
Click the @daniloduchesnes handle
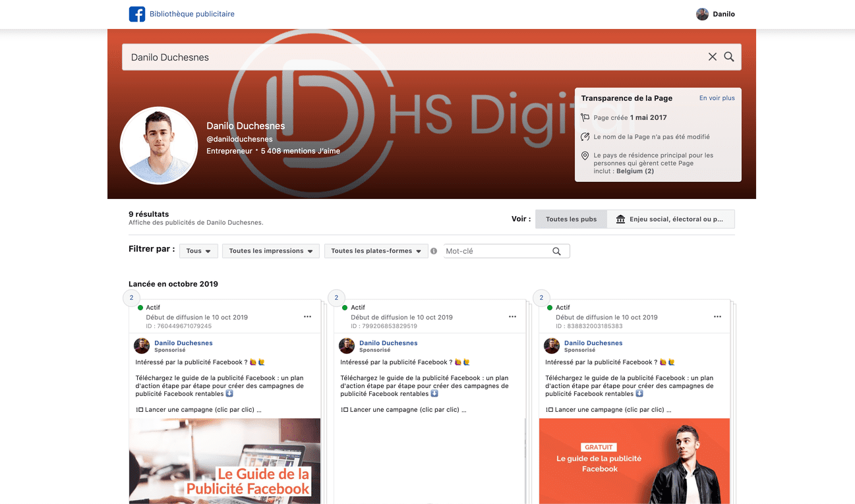pos(239,139)
